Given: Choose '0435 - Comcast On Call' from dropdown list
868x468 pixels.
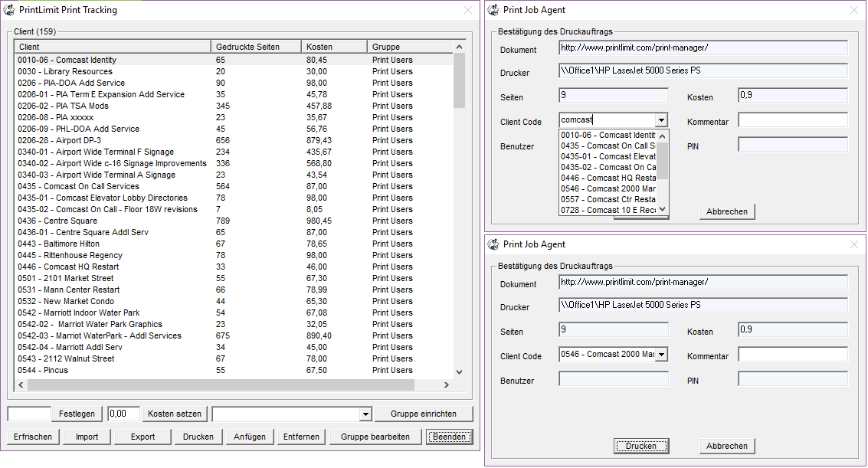Looking at the screenshot, I should point(608,146).
